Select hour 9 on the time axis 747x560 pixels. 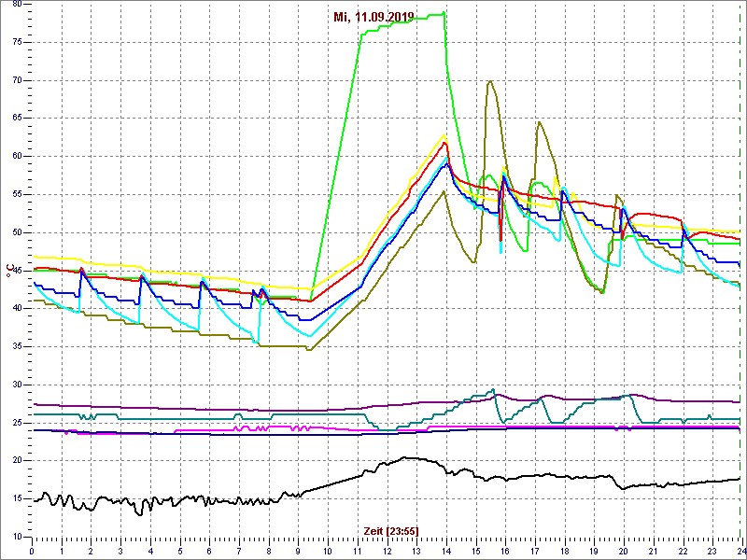298,551
